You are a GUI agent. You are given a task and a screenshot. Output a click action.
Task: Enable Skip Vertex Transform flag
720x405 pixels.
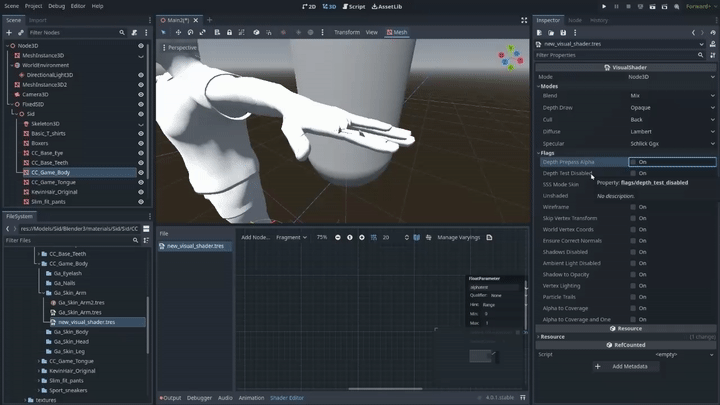pyautogui.click(x=633, y=218)
